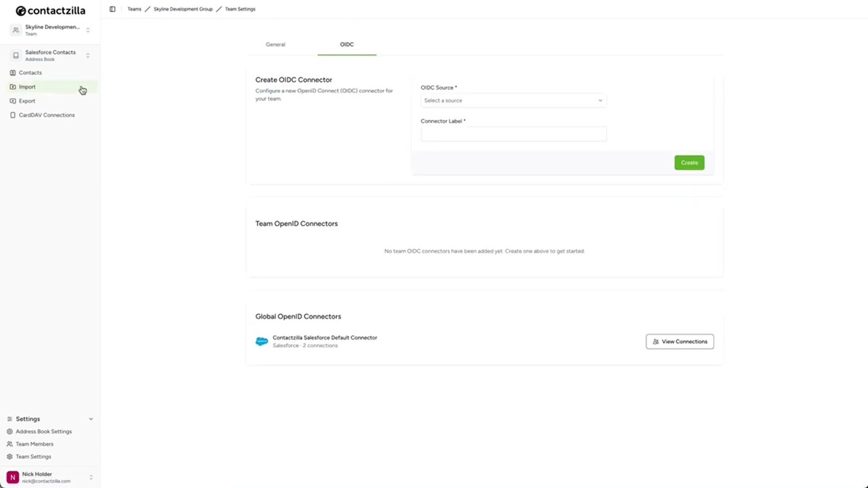Click the Import icon in sidebar
868x488 pixels.
coord(12,87)
